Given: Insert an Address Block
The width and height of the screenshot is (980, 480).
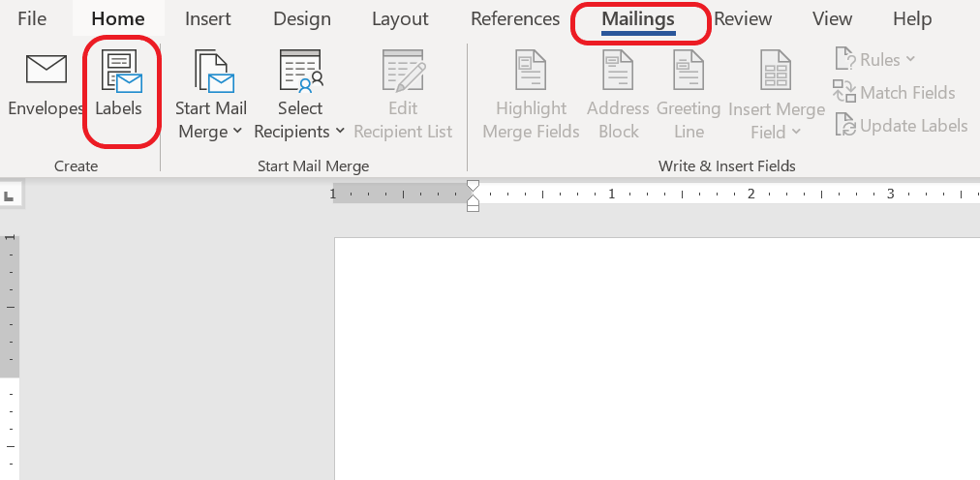Looking at the screenshot, I should [x=618, y=73].
